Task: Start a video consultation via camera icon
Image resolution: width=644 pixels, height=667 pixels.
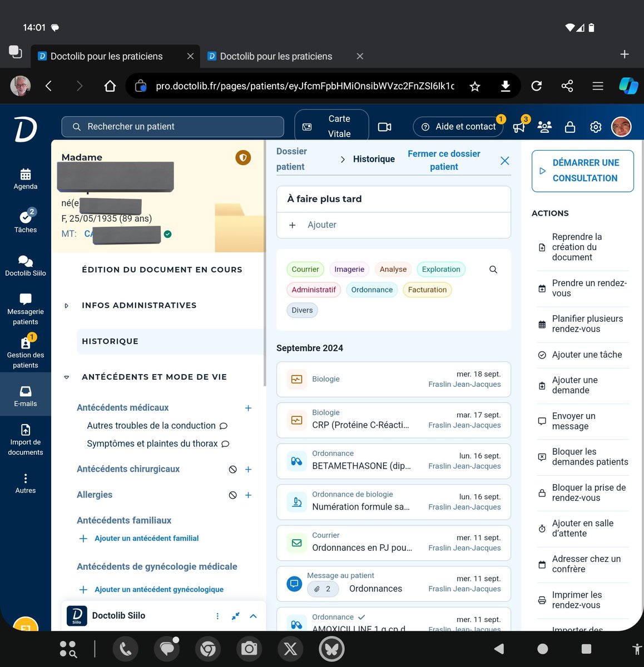Action: coord(385,127)
